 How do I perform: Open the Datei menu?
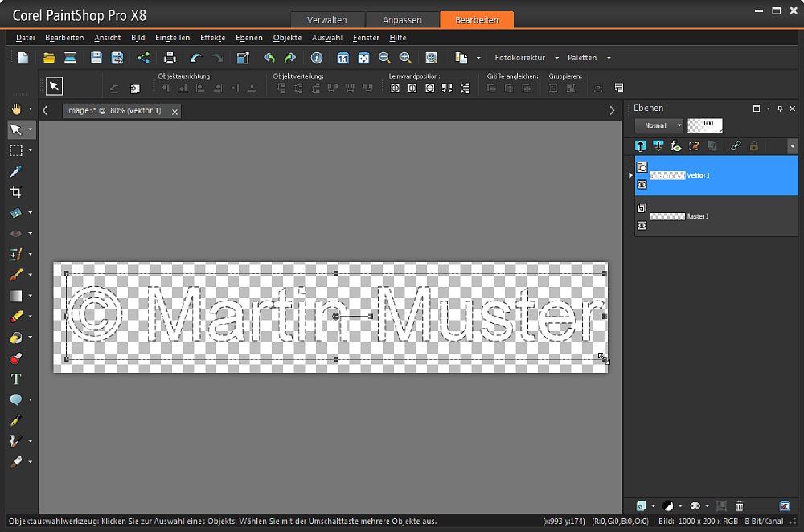click(25, 38)
